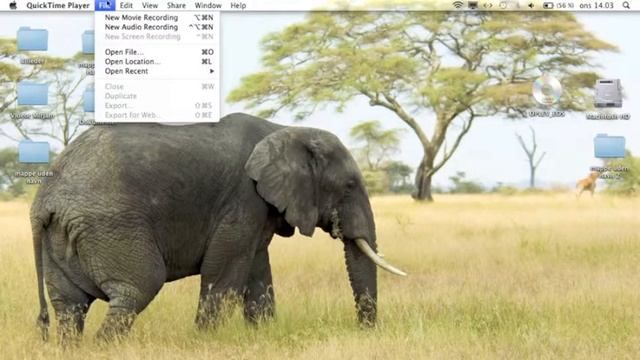Open the Edit menu

[126, 5]
